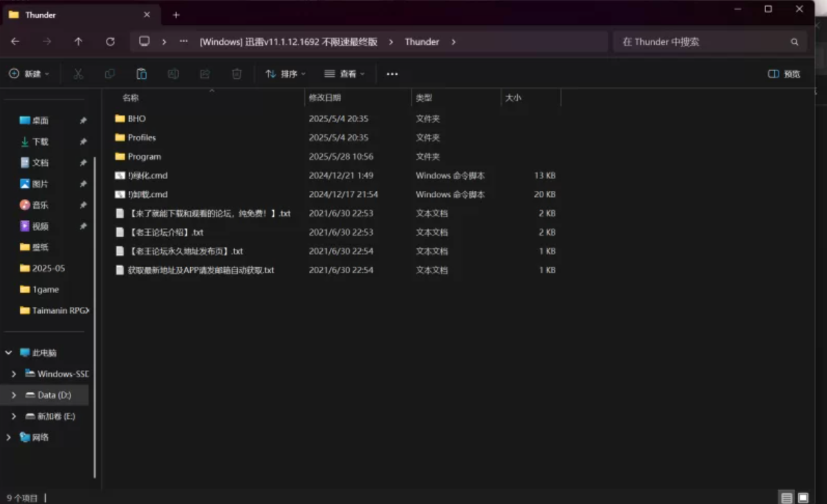The width and height of the screenshot is (827, 504).
Task: Open a new tab with plus button
Action: pyautogui.click(x=176, y=15)
